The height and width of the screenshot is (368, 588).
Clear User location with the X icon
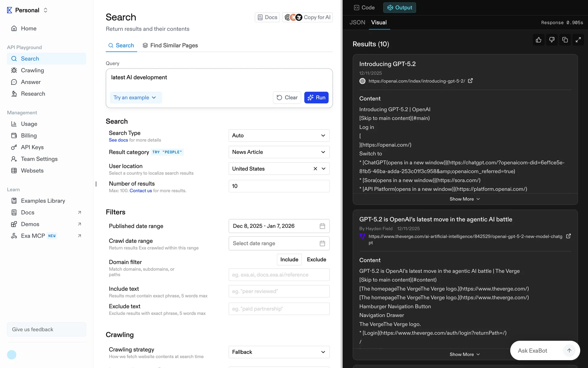315,169
